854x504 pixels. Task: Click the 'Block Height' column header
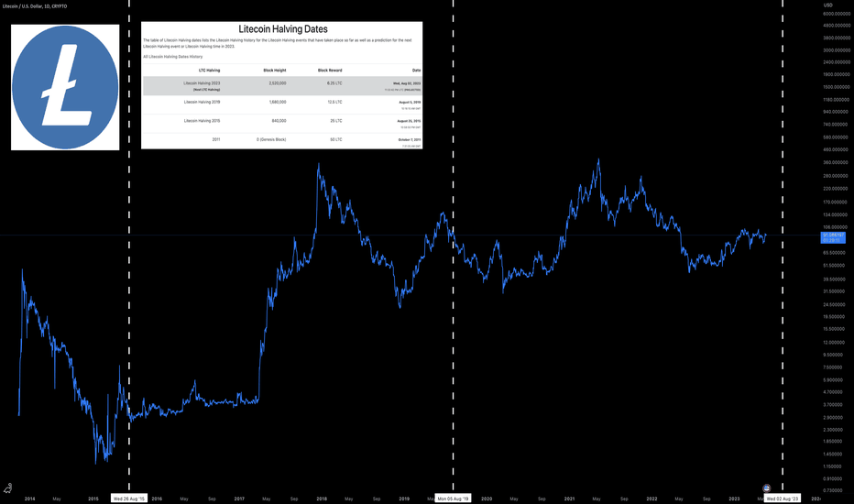[x=275, y=71]
